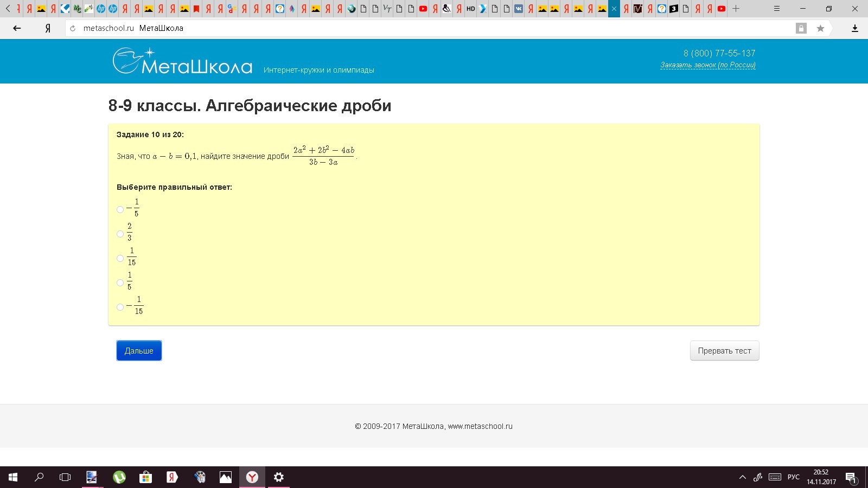Select the answer 2/3
868x488 pixels.
120,234
